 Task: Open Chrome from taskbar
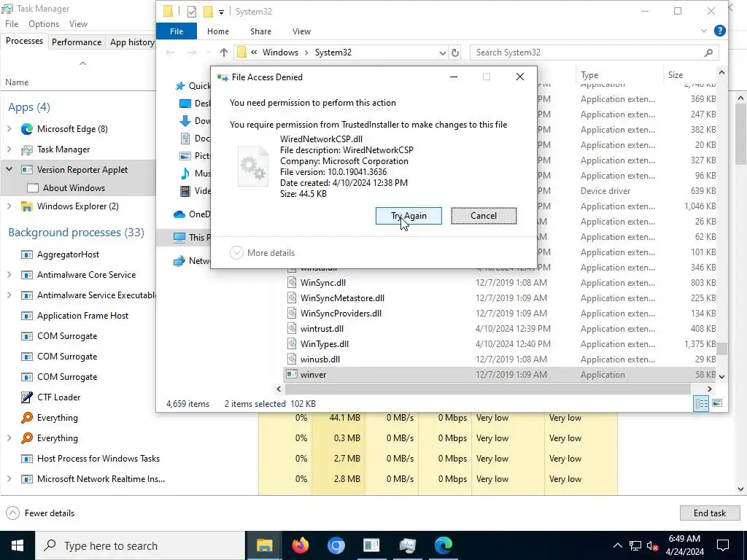[336, 545]
